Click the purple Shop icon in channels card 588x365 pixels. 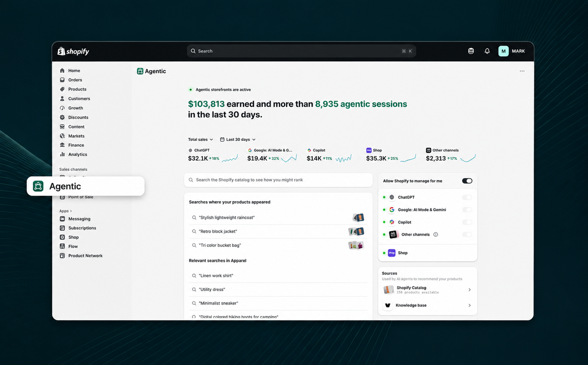coord(392,253)
